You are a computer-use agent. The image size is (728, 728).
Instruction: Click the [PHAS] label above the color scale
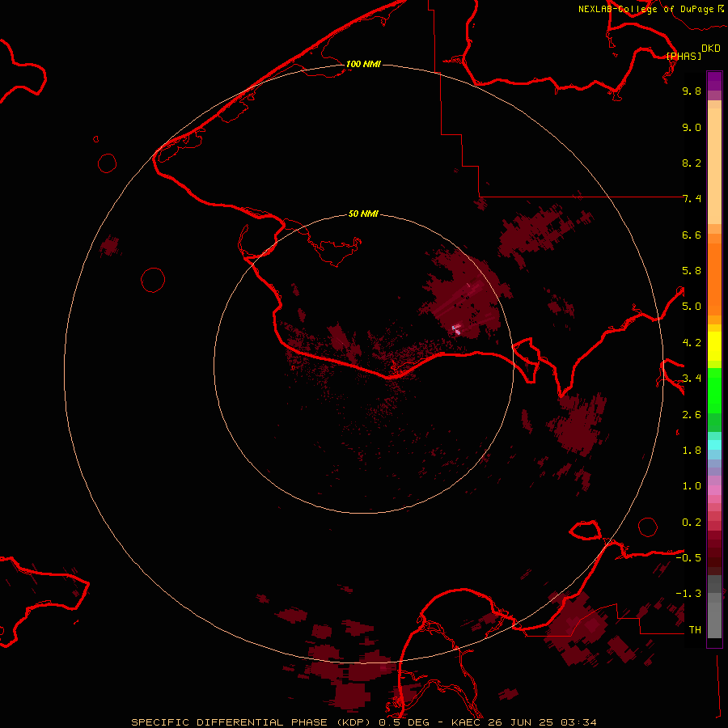pos(684,56)
